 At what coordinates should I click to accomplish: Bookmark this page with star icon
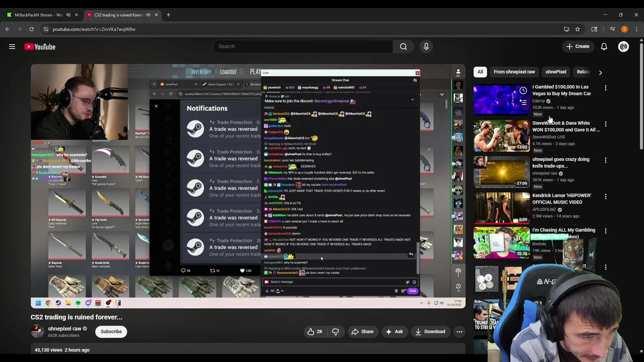(578, 29)
